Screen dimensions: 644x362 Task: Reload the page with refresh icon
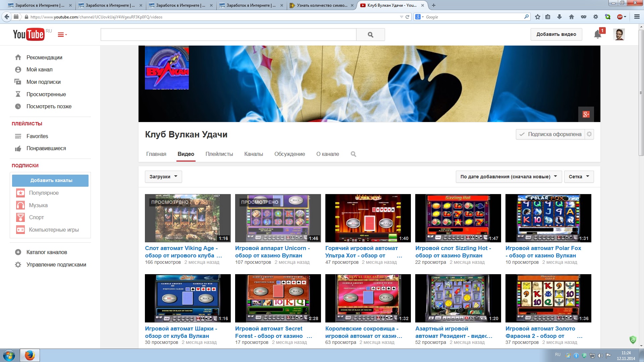[x=407, y=17]
